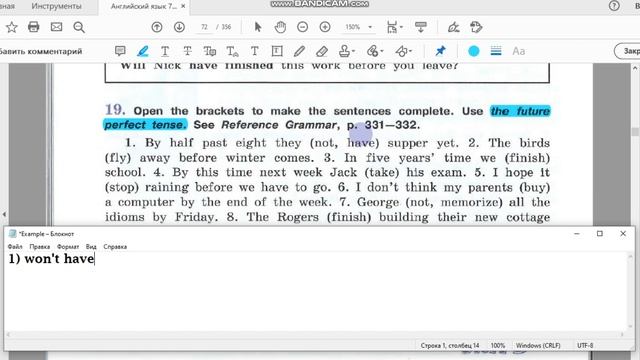Screen dimensions: 640x360
Task: Select the highlighter text tool
Action: (142, 51)
